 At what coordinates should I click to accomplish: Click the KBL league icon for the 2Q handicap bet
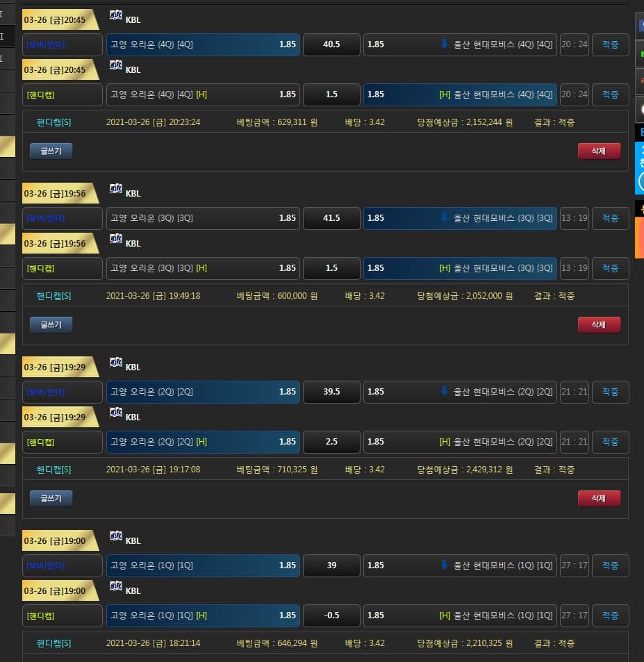coord(116,413)
